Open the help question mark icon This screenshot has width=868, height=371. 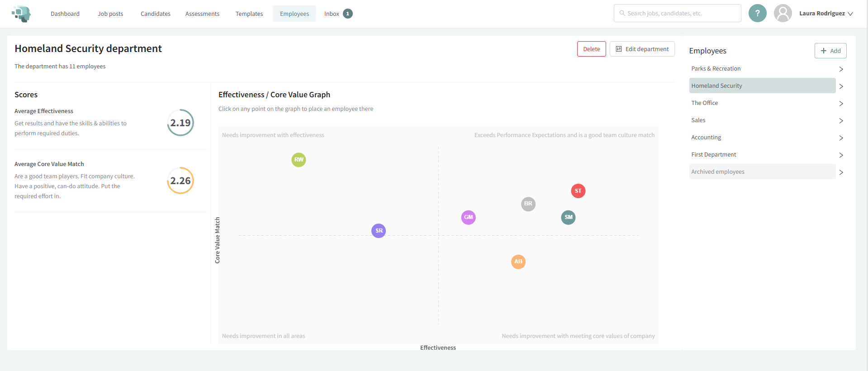757,14
